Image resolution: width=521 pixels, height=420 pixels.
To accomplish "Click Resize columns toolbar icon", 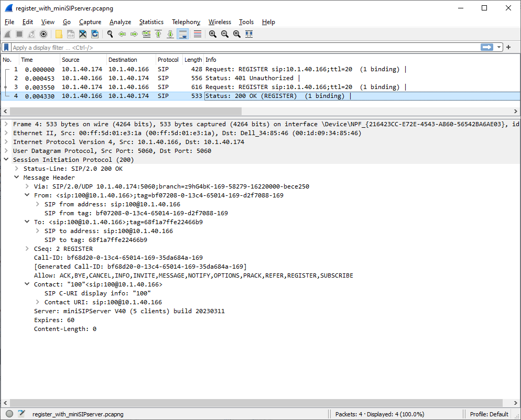I will pyautogui.click(x=249, y=34).
